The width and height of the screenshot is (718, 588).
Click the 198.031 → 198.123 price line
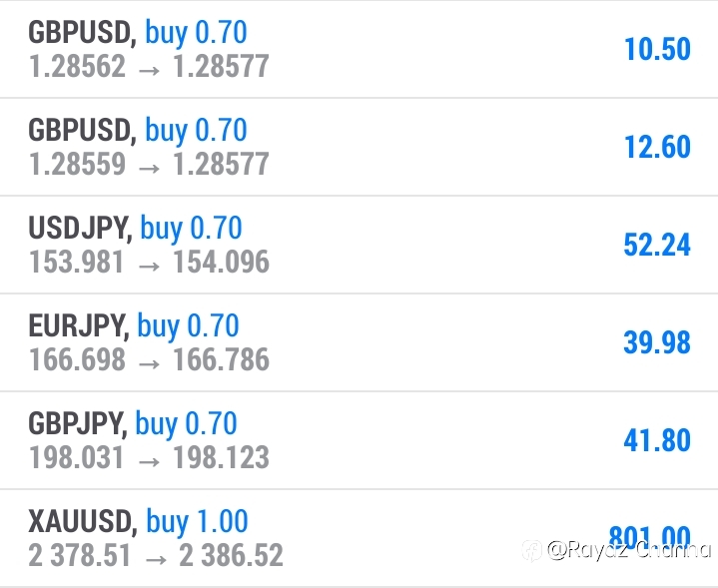[x=149, y=457]
